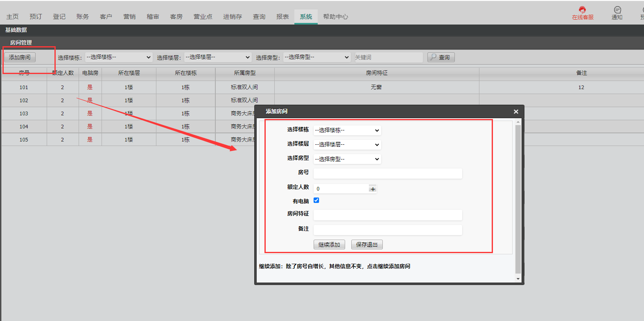Close the 添加房间 dialog with X
The image size is (644, 321).
click(516, 112)
